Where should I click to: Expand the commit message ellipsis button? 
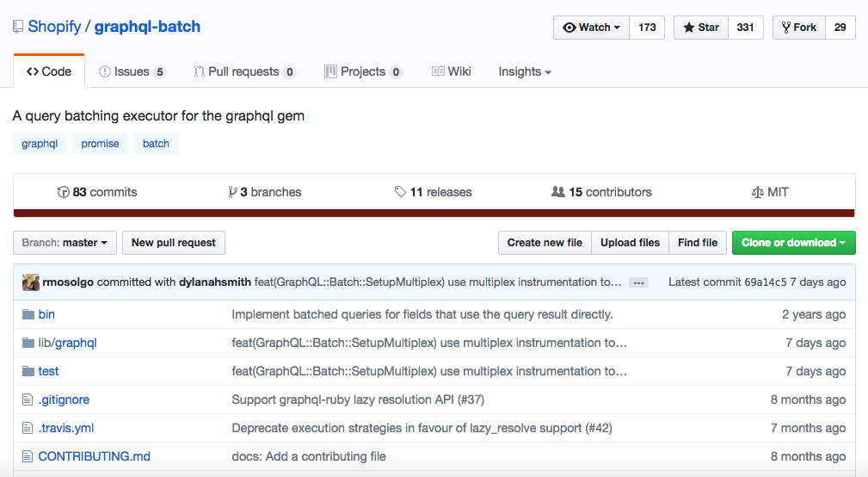pos(638,282)
